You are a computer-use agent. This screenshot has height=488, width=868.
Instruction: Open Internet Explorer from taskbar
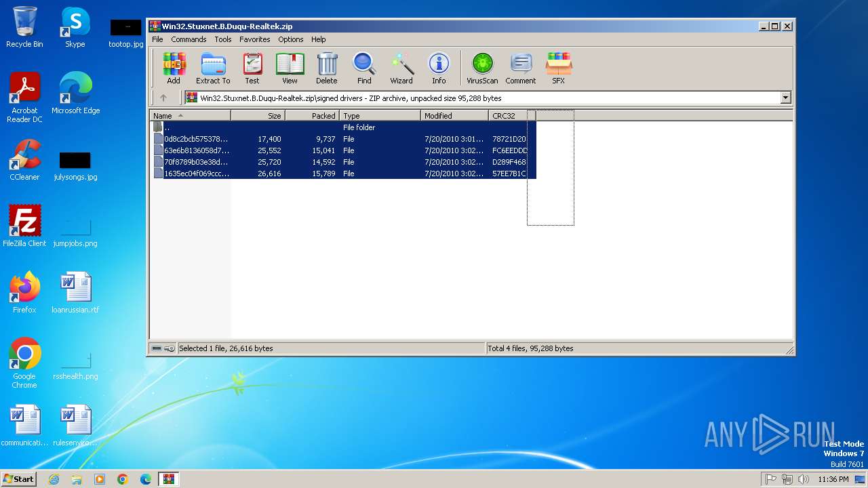tap(54, 479)
